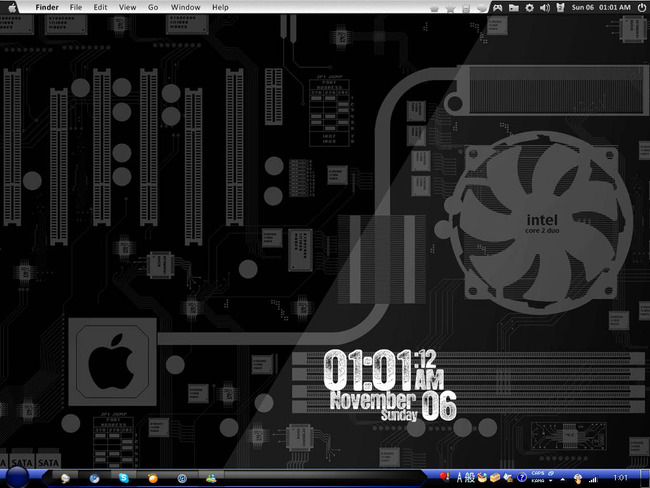Viewport: 650px width, 488px height.
Task: Click the faded star icon in menu bar
Action: 450,8
